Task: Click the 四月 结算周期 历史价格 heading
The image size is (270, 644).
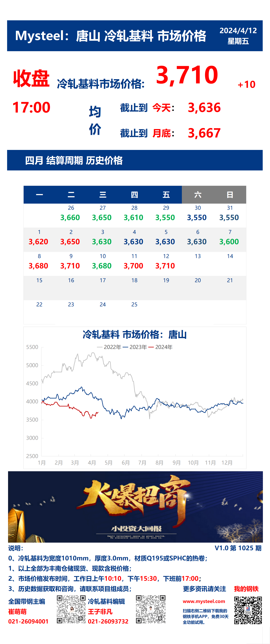Action: point(74,160)
